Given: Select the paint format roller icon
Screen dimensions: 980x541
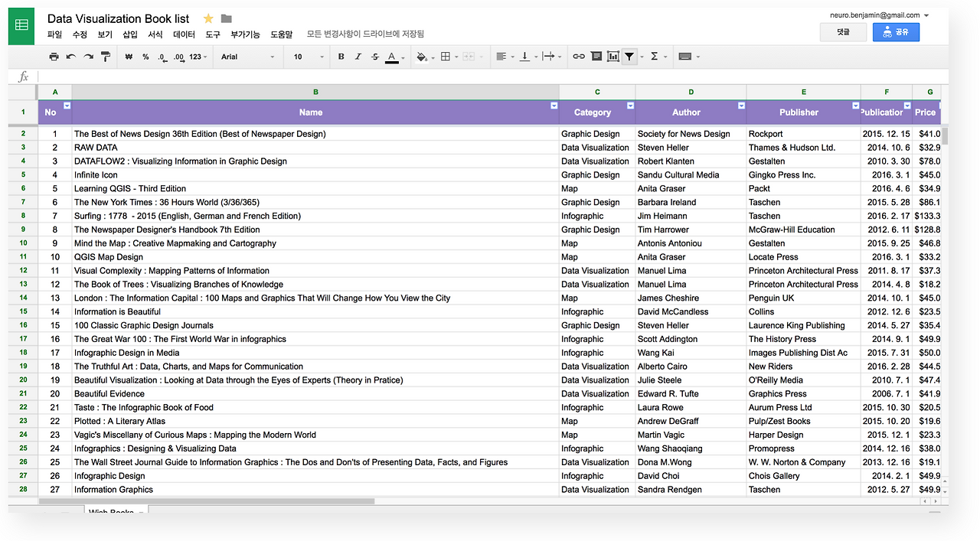Looking at the screenshot, I should pyautogui.click(x=106, y=57).
